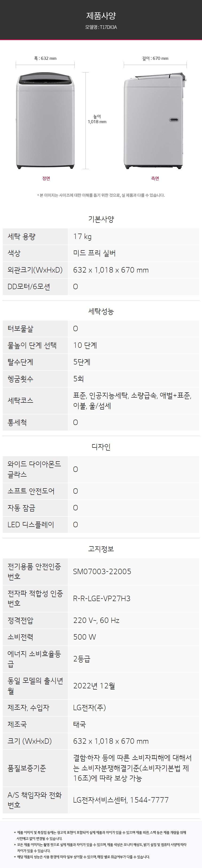Image resolution: width=202 pixels, height=868 pixels.
Task: Click the 정면 label under front image
Action: (46, 178)
